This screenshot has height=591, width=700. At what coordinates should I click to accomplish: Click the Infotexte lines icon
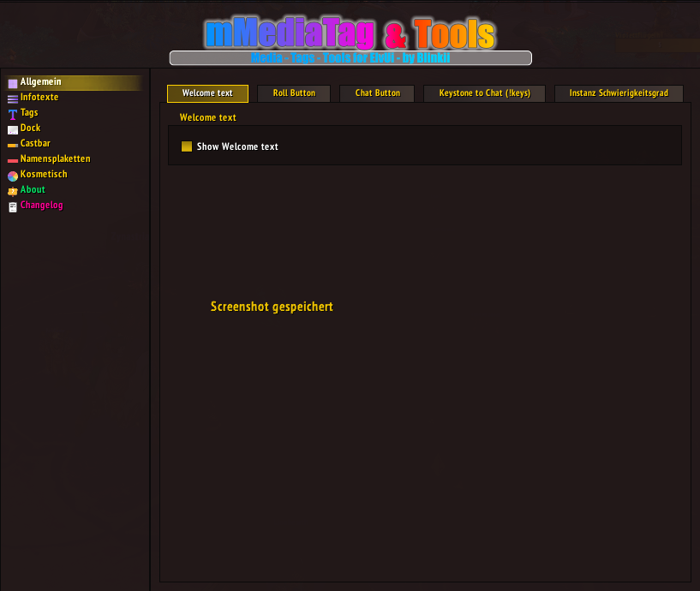tap(12, 98)
